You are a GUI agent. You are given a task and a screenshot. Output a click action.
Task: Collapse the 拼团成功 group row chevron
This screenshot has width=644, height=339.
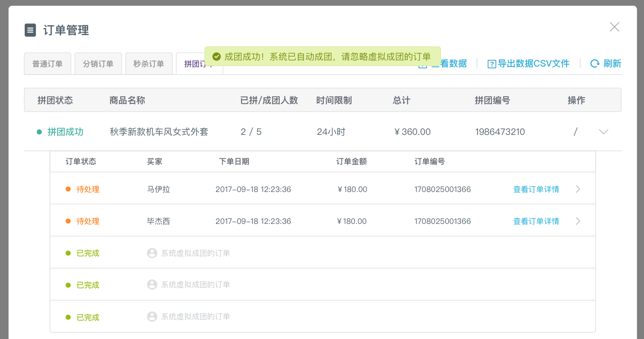(x=604, y=132)
